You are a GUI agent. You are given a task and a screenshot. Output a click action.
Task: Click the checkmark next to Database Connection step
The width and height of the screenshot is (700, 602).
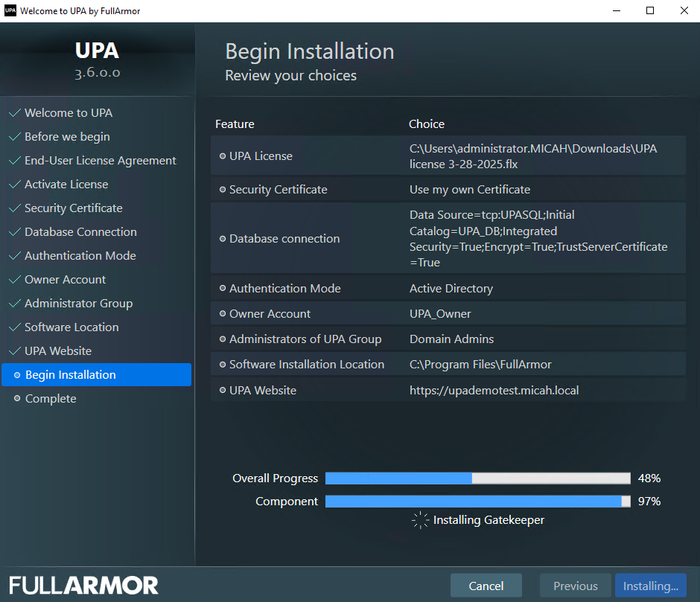[x=13, y=232]
